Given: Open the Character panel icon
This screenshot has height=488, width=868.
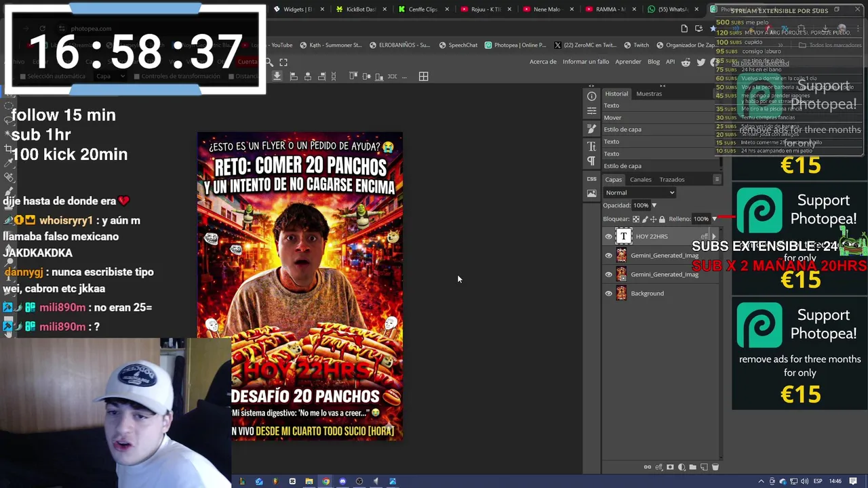Looking at the screenshot, I should pyautogui.click(x=591, y=146).
